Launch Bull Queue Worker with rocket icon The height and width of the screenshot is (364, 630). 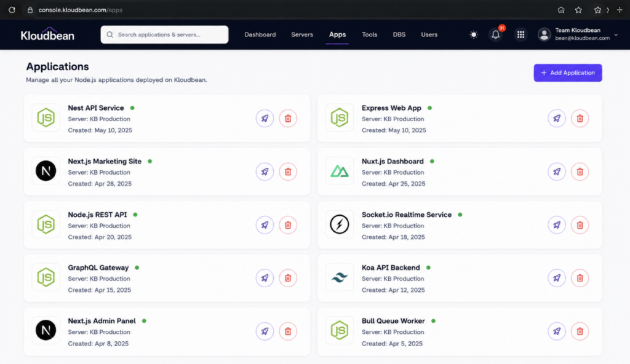556,331
